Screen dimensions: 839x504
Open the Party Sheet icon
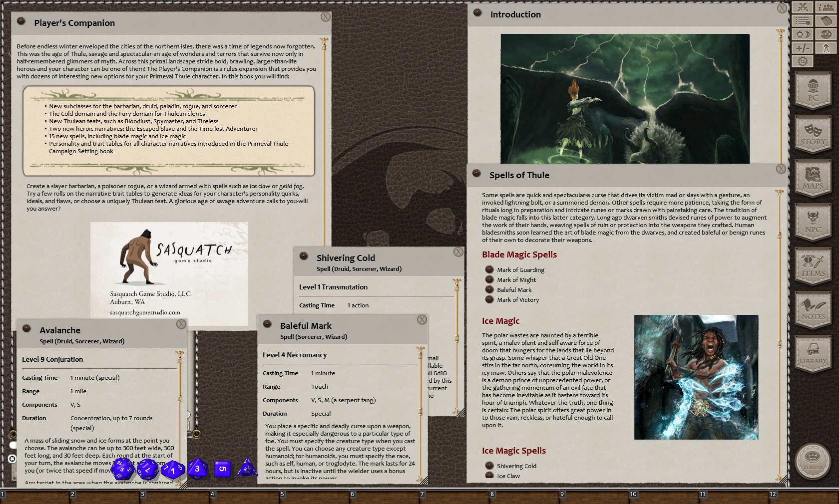[827, 8]
